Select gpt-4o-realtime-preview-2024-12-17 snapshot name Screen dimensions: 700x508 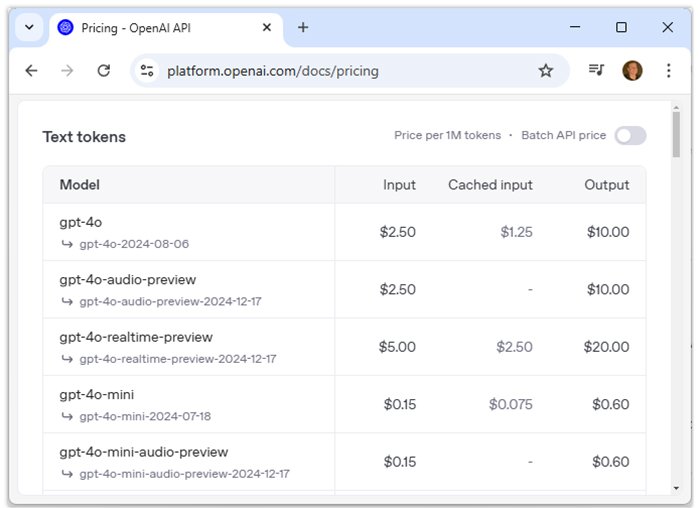[x=178, y=359]
